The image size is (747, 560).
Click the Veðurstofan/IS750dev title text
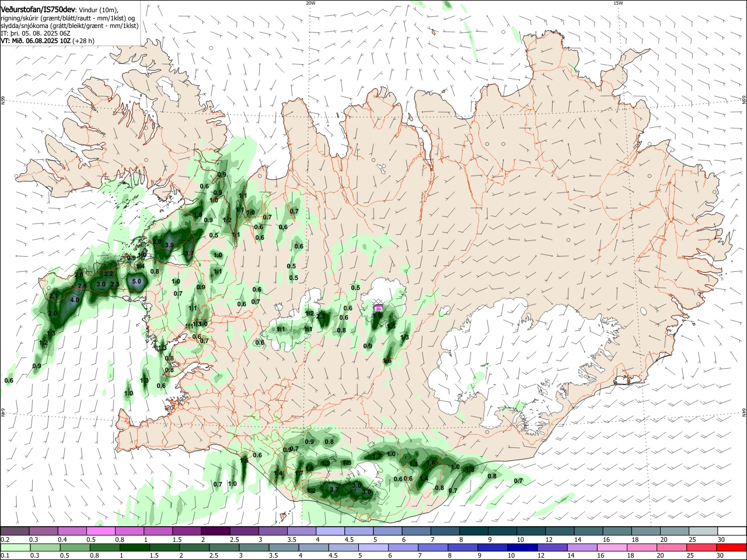click(38, 9)
